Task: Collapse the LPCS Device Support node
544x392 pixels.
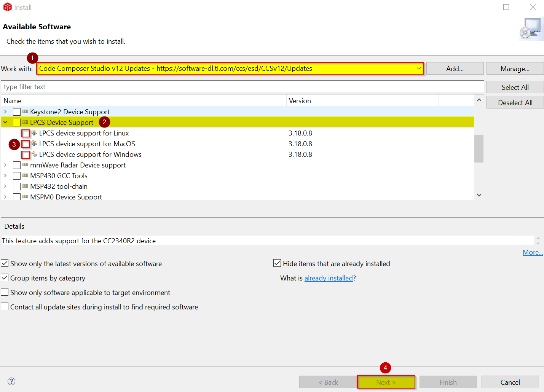Action: (x=5, y=122)
